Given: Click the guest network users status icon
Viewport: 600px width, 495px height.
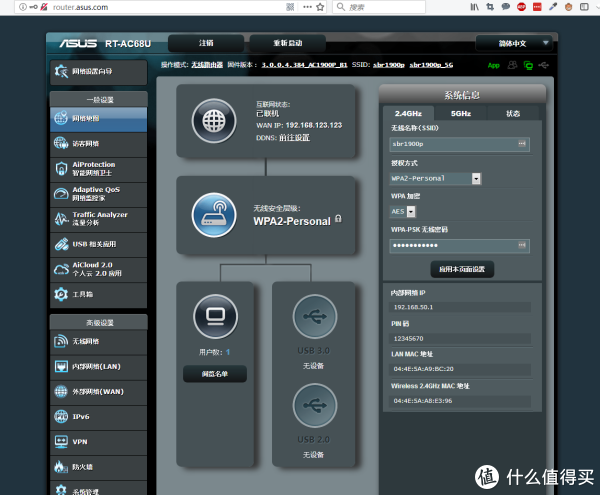Looking at the screenshot, I should (512, 65).
